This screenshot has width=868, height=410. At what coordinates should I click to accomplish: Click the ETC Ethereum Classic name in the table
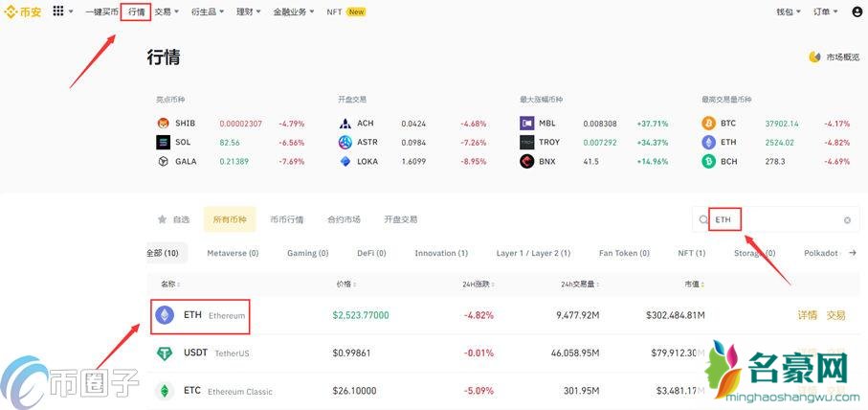(228, 391)
